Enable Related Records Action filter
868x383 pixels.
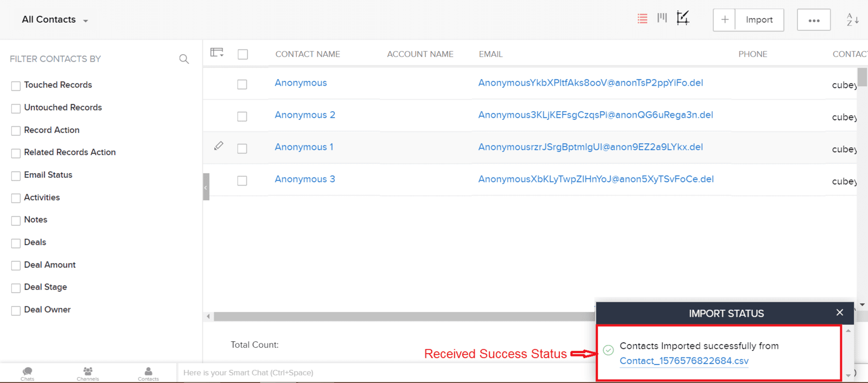point(16,153)
